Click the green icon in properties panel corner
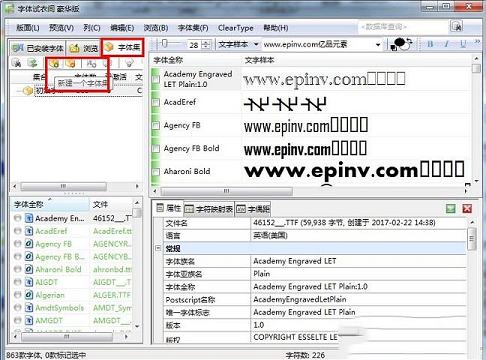This screenshot has height=360, width=486. point(451,209)
